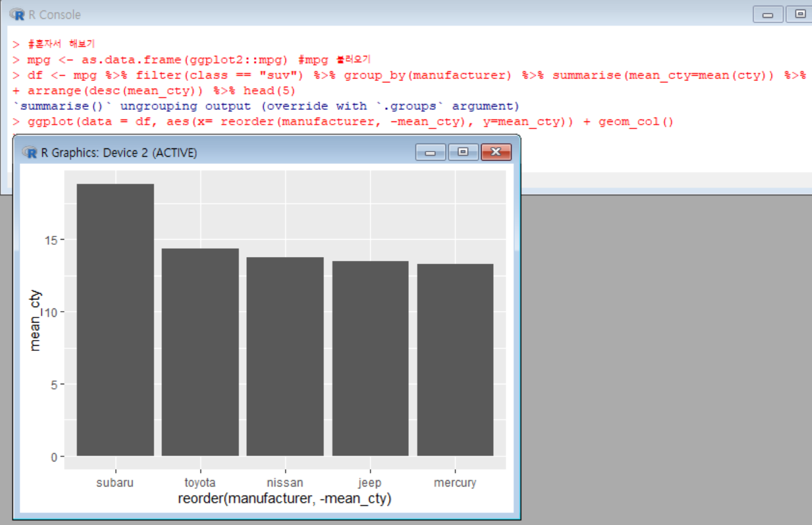Click the 'reorder(manufacturer, -mean_cty)' x-axis title
812x525 pixels.
[285, 499]
